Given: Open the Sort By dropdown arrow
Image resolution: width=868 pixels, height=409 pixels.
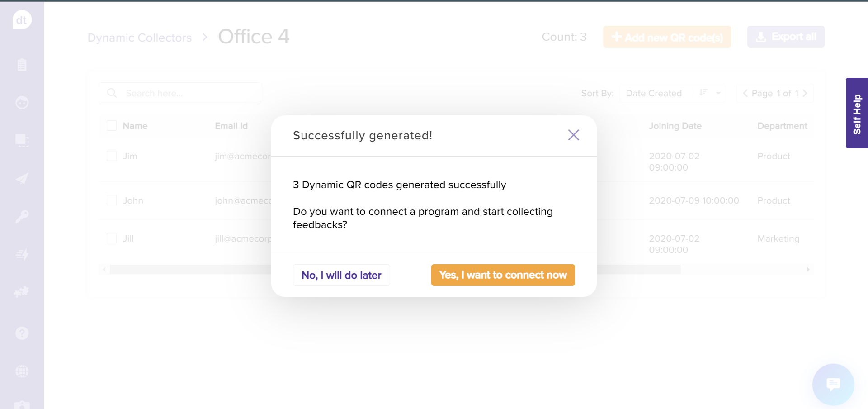Looking at the screenshot, I should (718, 93).
